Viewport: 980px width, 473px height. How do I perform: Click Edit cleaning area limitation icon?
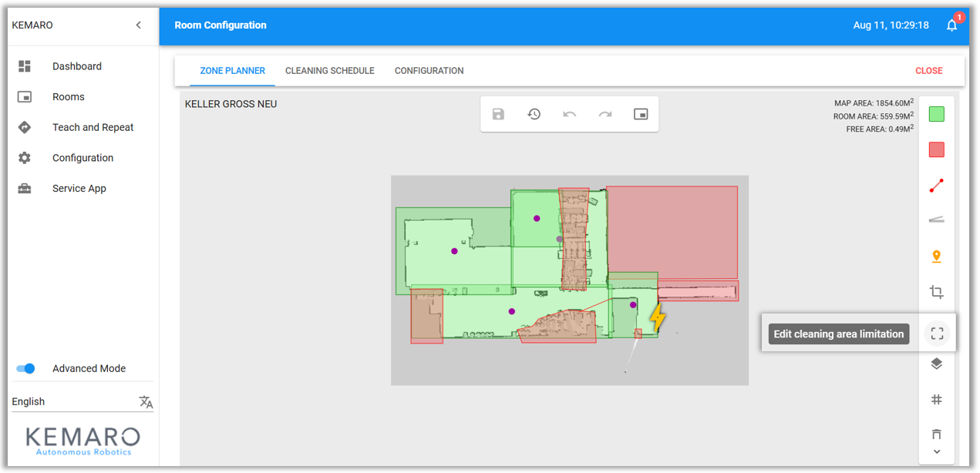point(936,334)
